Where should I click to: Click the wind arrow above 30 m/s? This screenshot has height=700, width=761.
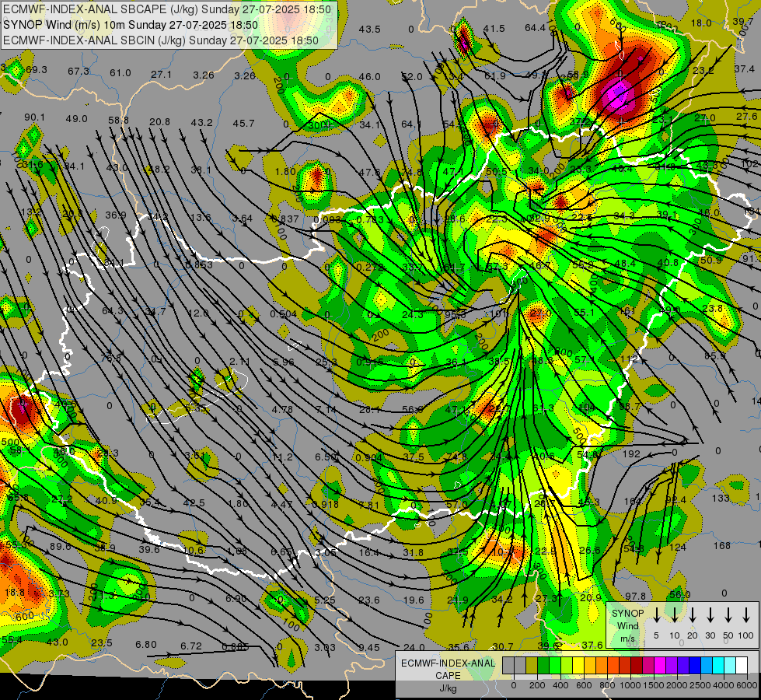[x=710, y=615]
